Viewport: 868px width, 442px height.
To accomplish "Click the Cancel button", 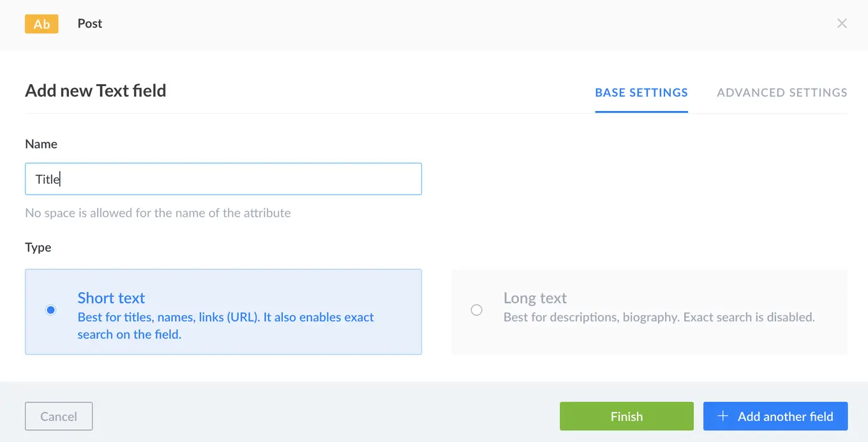I will (59, 416).
